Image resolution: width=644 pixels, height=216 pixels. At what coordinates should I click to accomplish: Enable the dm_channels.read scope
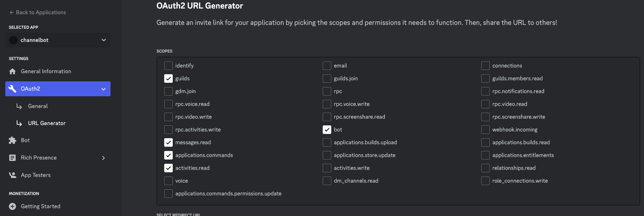pos(327,181)
